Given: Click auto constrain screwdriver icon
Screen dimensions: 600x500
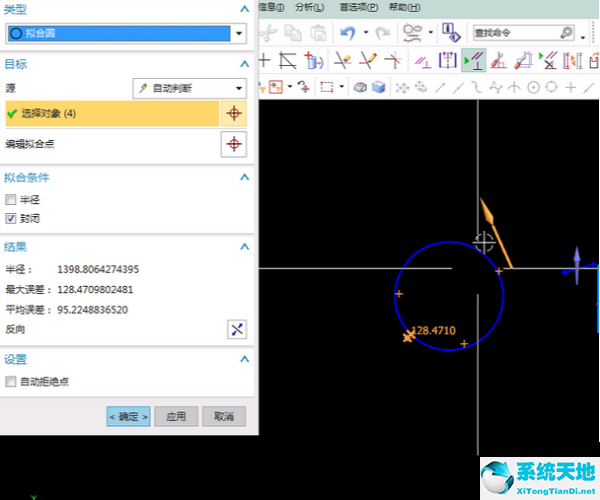Looking at the screenshot, I should tap(498, 60).
